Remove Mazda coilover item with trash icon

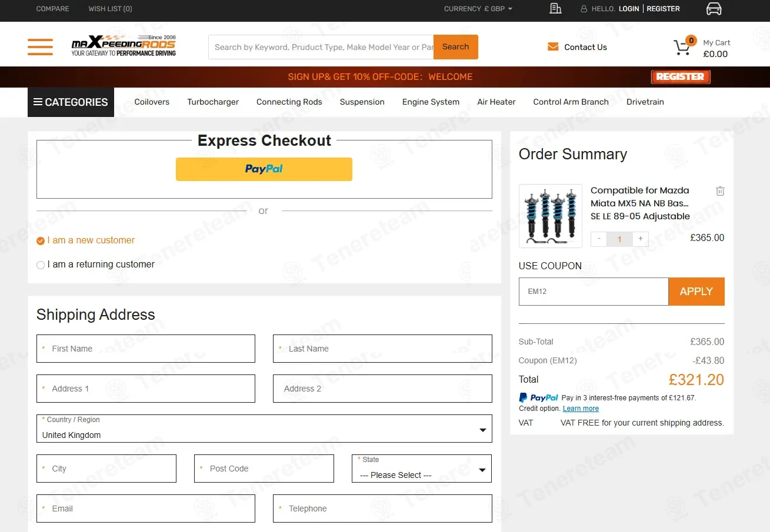[720, 191]
